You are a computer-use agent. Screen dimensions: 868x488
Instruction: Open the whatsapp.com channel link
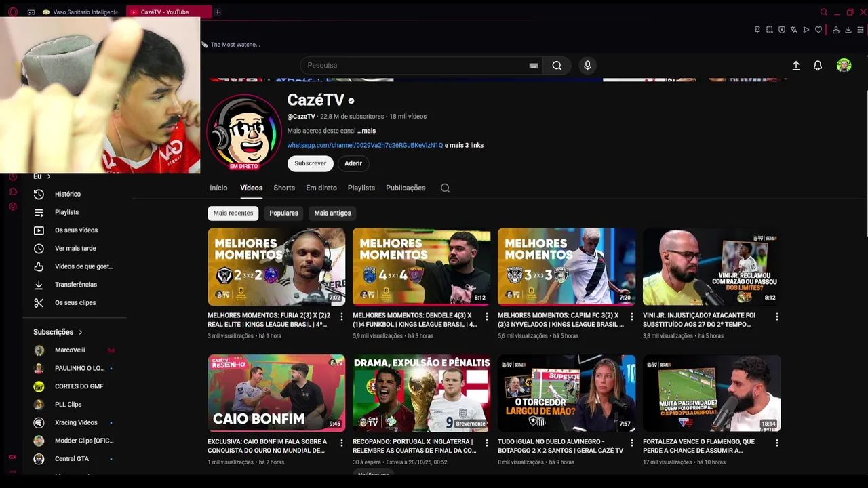click(365, 145)
